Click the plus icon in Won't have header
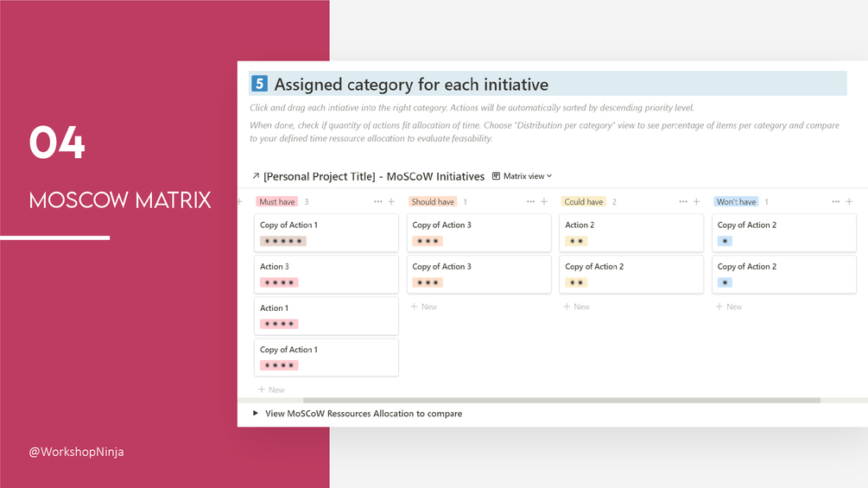 click(x=849, y=202)
